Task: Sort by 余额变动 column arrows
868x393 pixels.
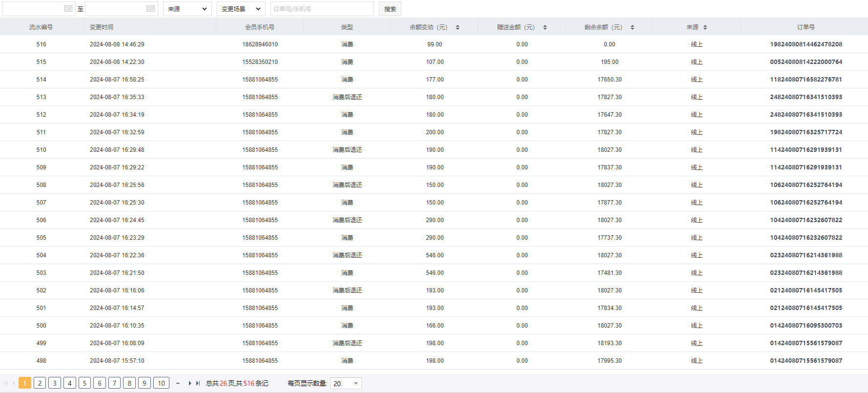Action: pyautogui.click(x=457, y=27)
